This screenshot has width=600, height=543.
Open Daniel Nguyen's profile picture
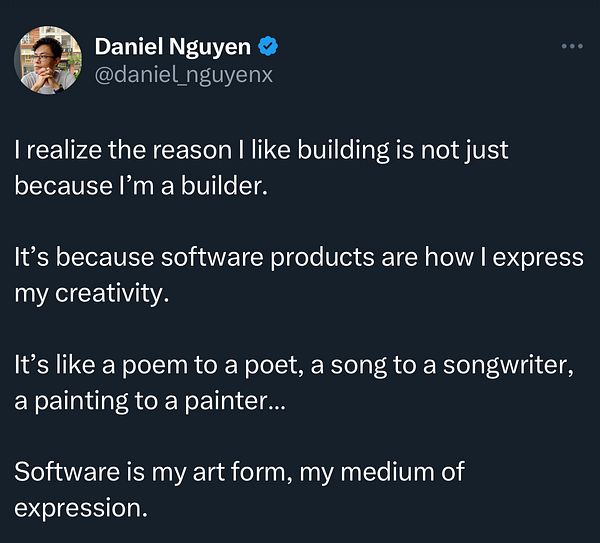pos(47,61)
